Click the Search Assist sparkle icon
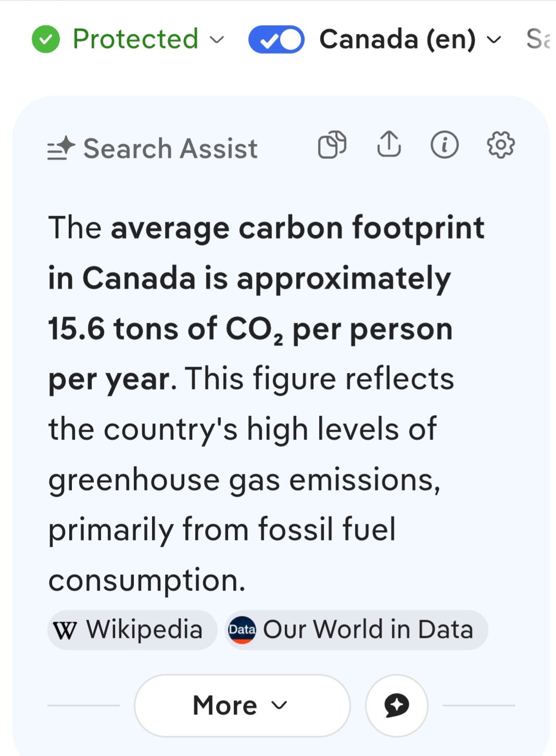Viewport: 556px width, 756px height. (61, 148)
